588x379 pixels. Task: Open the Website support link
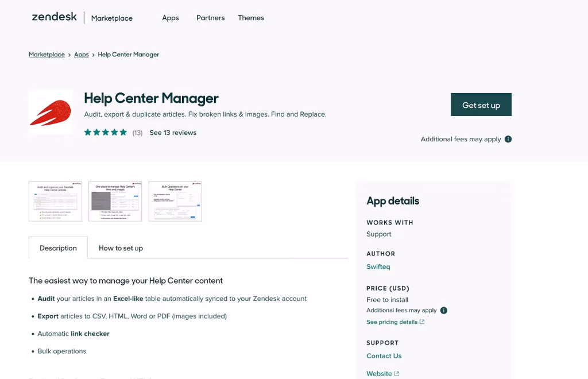click(x=379, y=373)
